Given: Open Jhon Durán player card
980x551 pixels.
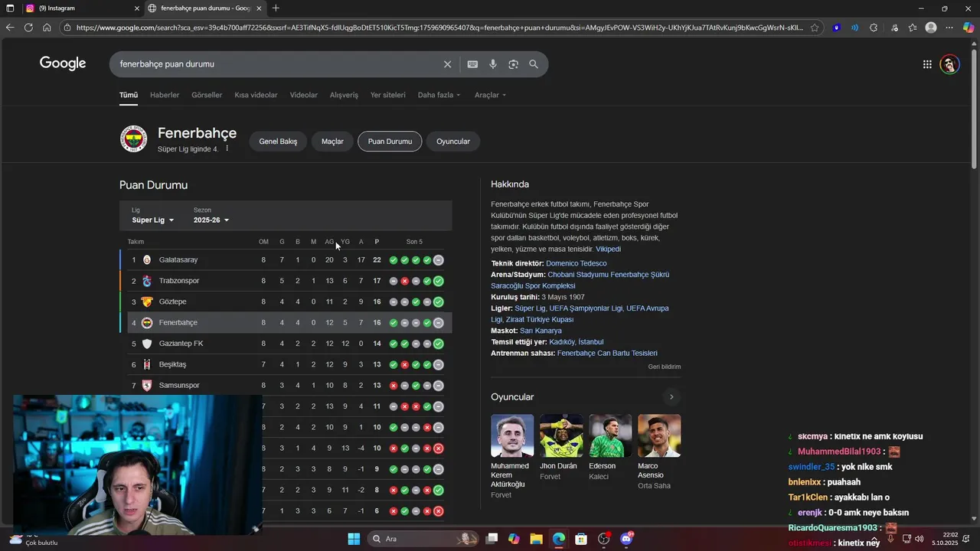Looking at the screenshot, I should [x=560, y=448].
